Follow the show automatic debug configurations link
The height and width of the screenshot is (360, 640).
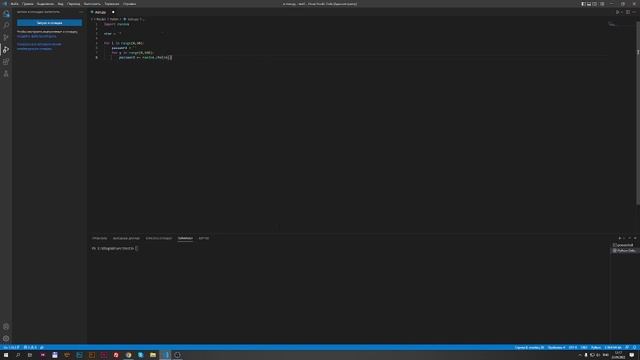(39, 46)
